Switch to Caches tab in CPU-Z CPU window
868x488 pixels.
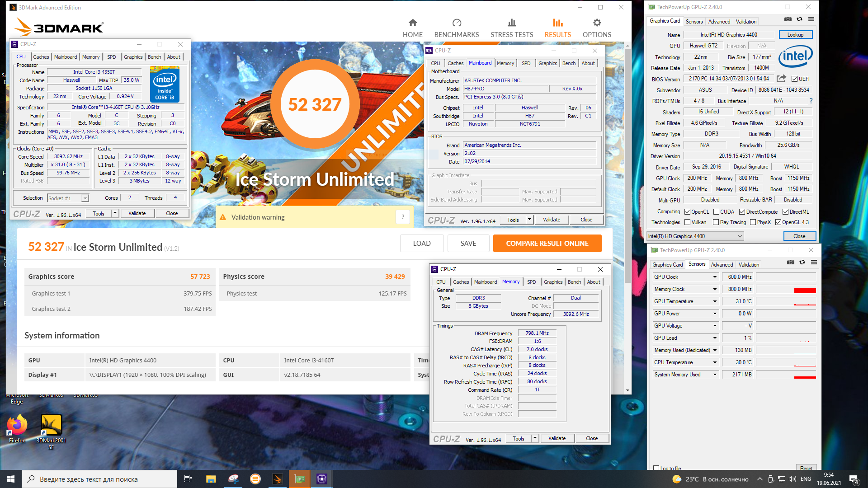click(x=41, y=57)
